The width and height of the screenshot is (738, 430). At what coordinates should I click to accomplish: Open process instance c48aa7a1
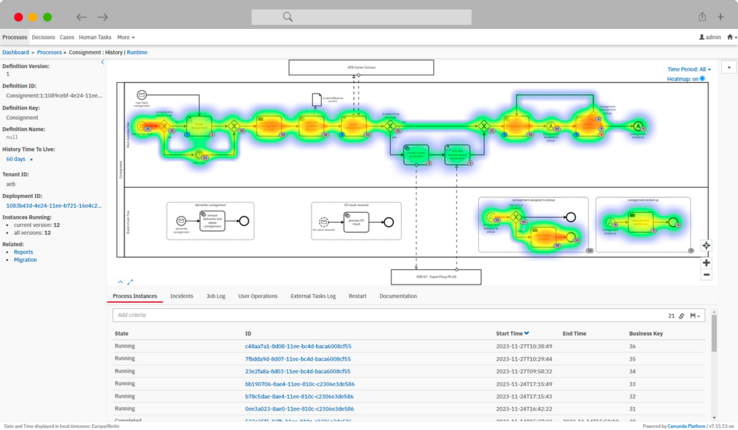pyautogui.click(x=298, y=346)
